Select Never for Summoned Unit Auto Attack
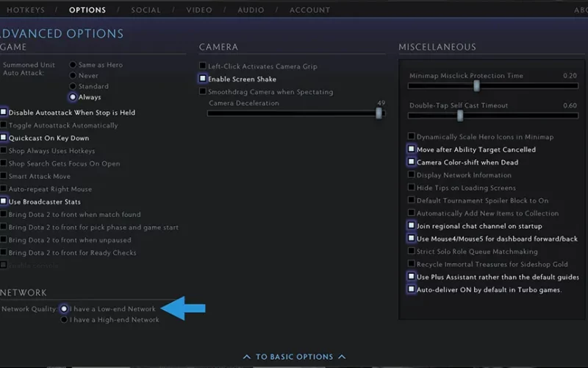Viewport: 588px width, 368px height. 73,76
